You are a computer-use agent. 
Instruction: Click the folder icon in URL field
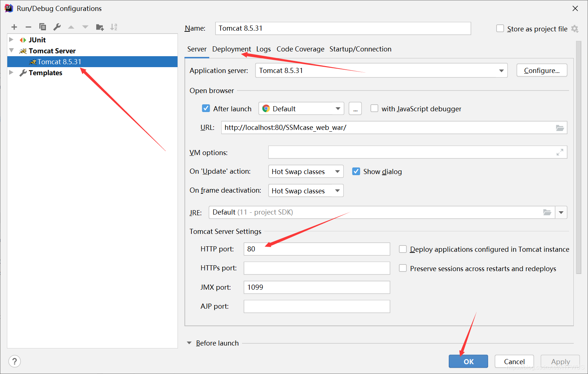560,128
